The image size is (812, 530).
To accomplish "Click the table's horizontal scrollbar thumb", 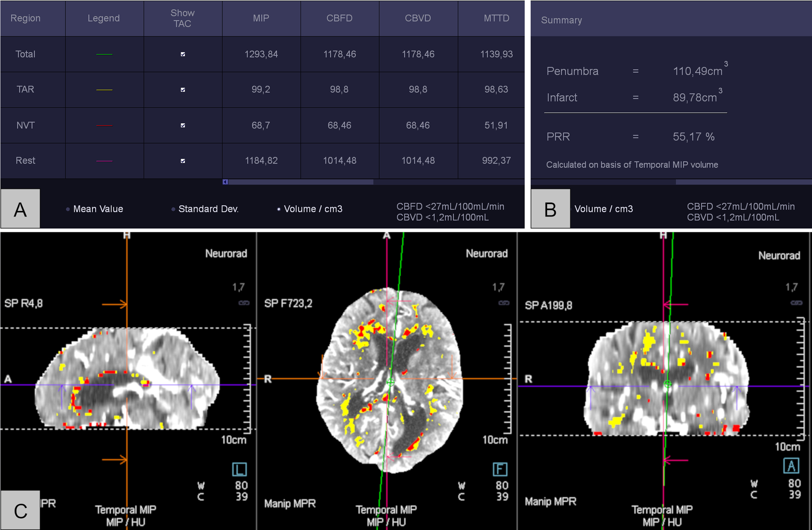I will click(x=301, y=182).
